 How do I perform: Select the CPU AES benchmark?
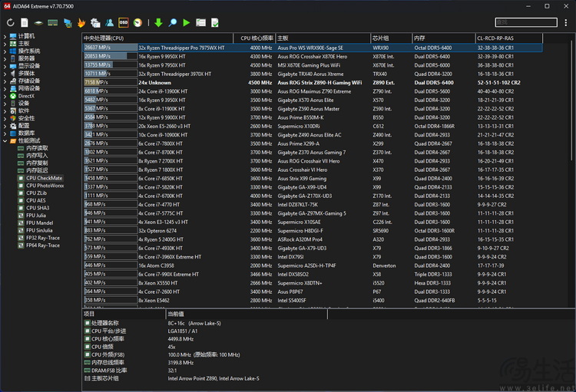click(x=36, y=200)
